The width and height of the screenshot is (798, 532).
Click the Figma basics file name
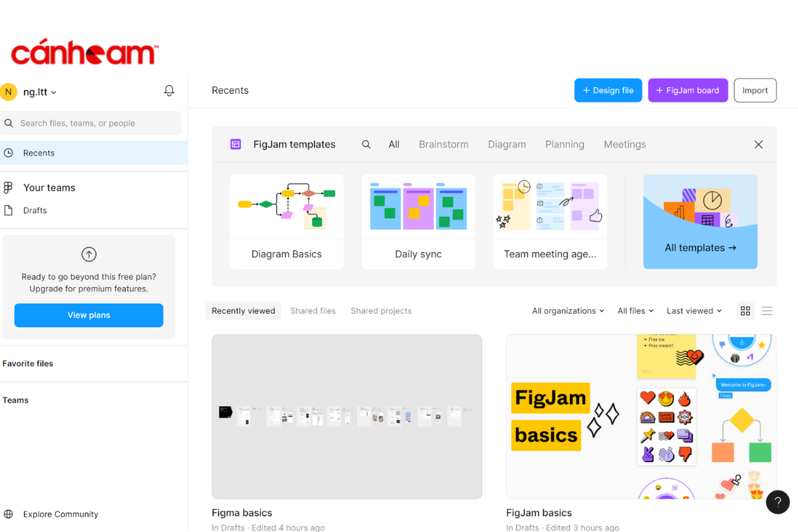click(241, 513)
